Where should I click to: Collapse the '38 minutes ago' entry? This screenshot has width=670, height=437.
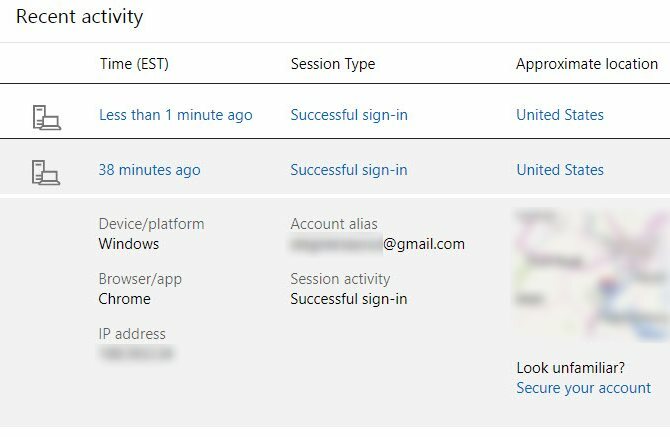pyautogui.click(x=150, y=170)
